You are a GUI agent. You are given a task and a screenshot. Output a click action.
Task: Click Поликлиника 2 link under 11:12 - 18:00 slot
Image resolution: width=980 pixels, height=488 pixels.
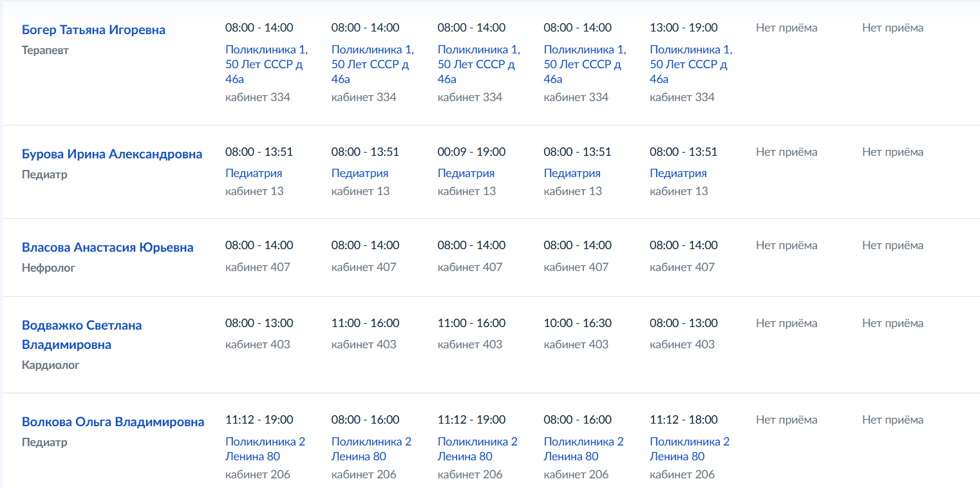pyautogui.click(x=690, y=449)
